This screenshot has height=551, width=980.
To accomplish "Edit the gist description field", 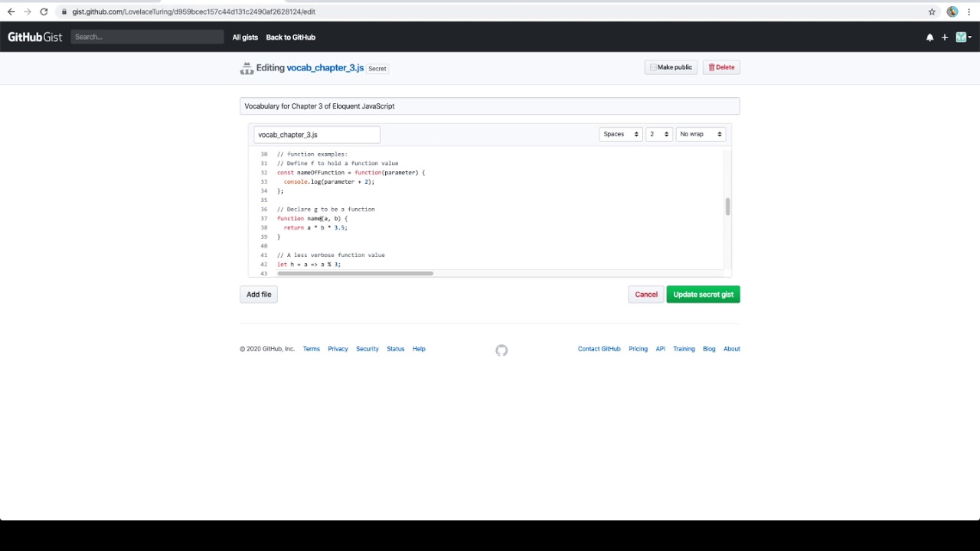I will click(x=490, y=106).
